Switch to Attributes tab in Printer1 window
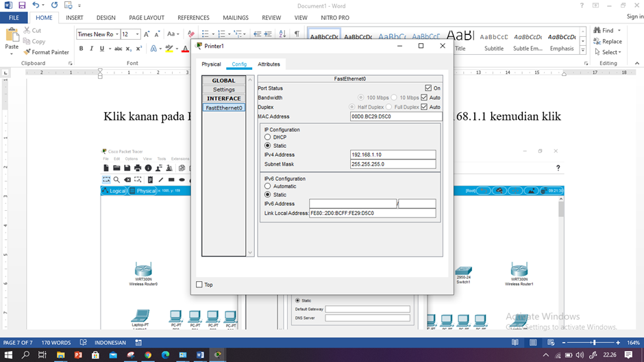Image resolution: width=644 pixels, height=362 pixels. (x=269, y=64)
